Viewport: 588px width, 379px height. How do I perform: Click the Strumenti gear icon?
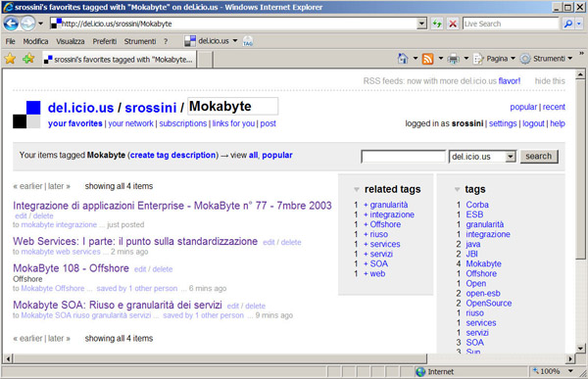pos(525,59)
